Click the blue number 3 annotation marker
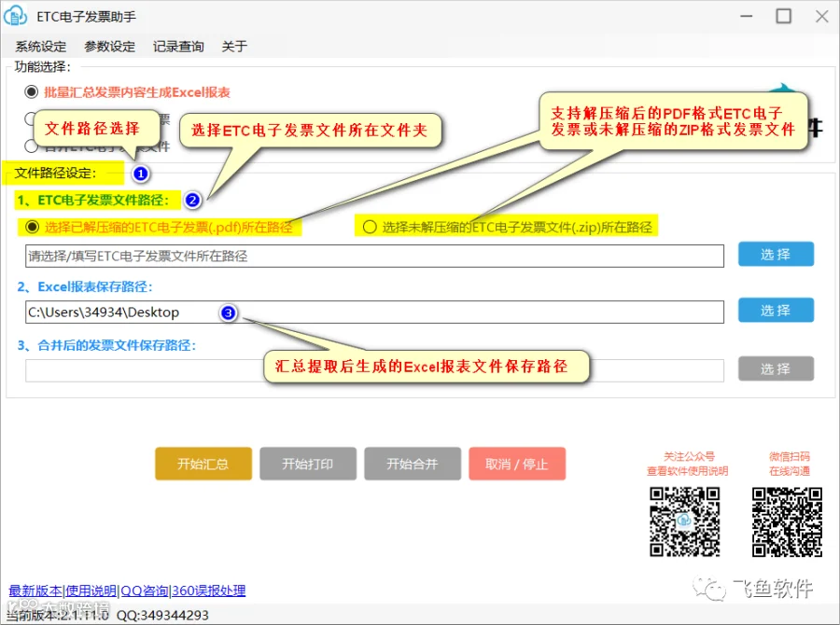 click(x=229, y=312)
